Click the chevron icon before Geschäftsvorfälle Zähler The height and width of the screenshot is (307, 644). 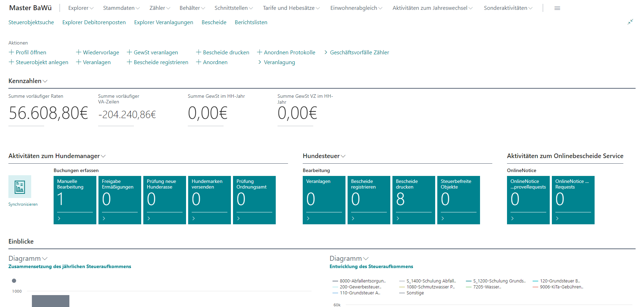(x=326, y=52)
